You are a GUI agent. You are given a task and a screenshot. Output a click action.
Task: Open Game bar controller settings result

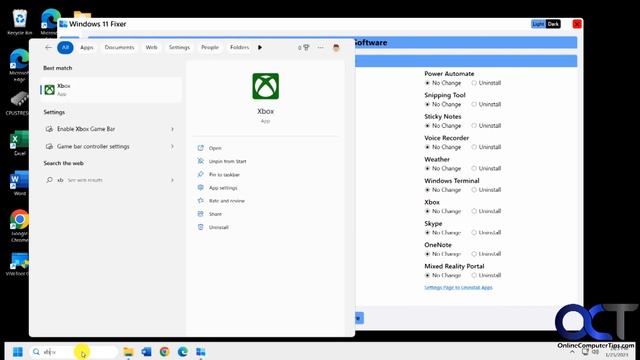(x=111, y=146)
